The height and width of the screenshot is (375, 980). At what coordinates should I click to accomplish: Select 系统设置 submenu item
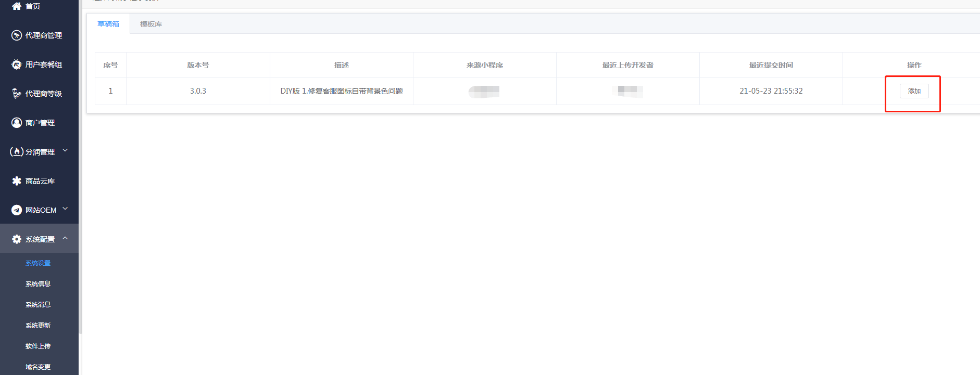[x=38, y=263]
